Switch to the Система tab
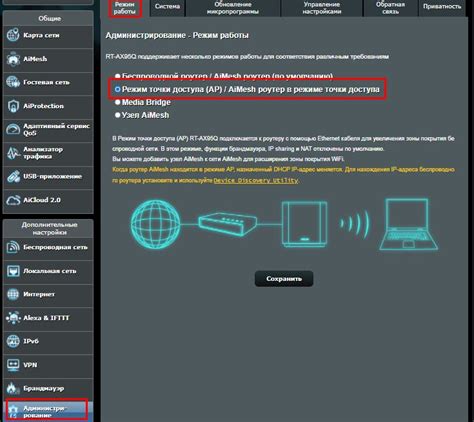Screen dimensions: 474x422 pyautogui.click(x=167, y=7)
